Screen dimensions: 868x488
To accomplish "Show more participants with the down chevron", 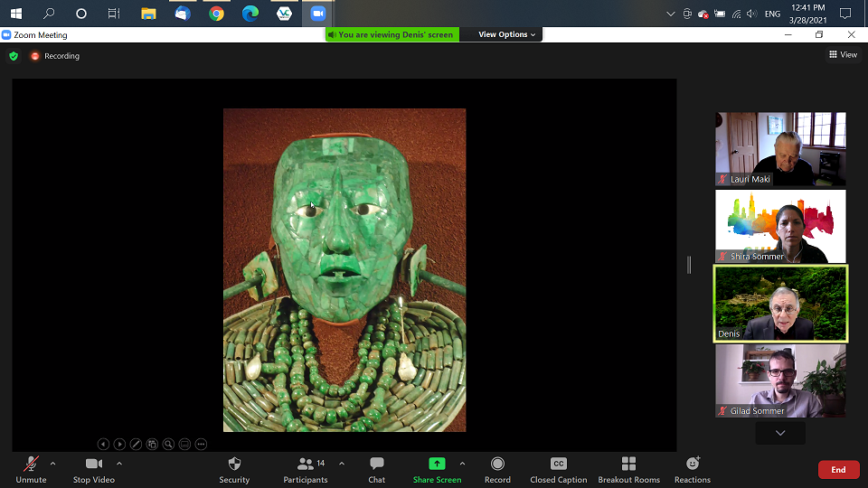I will pos(780,433).
